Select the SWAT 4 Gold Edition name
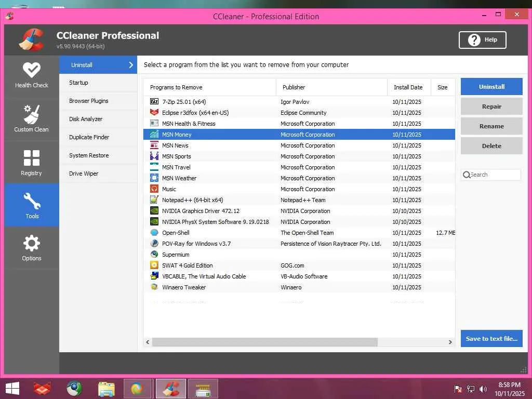Image resolution: width=532 pixels, height=399 pixels. click(187, 265)
